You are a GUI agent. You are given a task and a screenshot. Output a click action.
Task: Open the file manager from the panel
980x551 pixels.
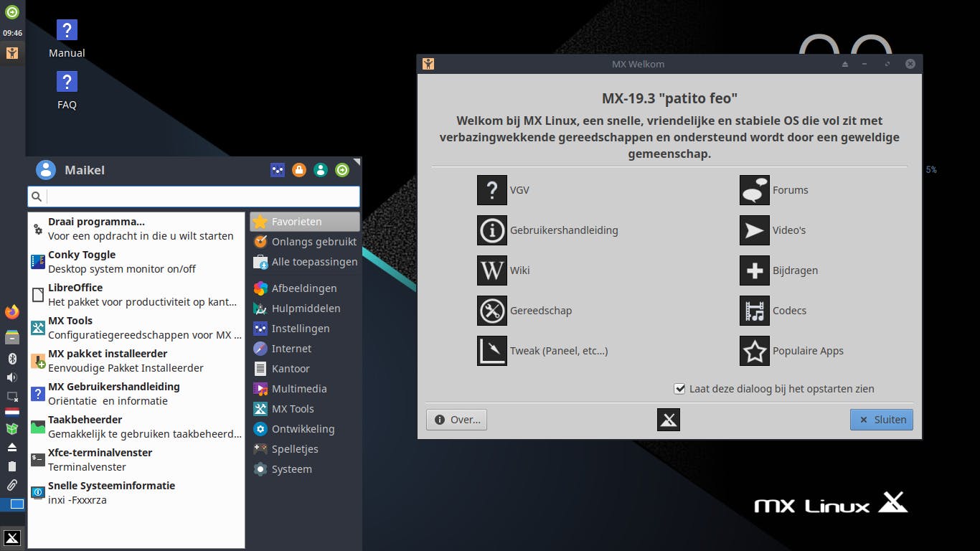pyautogui.click(x=12, y=337)
